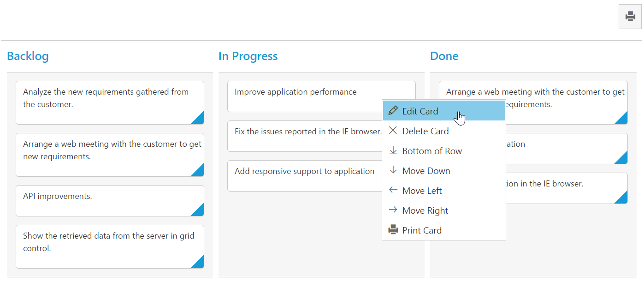
Task: Click the down arrow icon for Move Down
Action: click(393, 170)
